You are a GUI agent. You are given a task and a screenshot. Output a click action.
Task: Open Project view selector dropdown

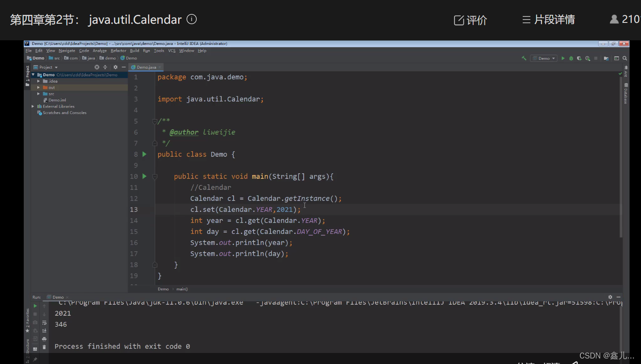[x=46, y=67]
